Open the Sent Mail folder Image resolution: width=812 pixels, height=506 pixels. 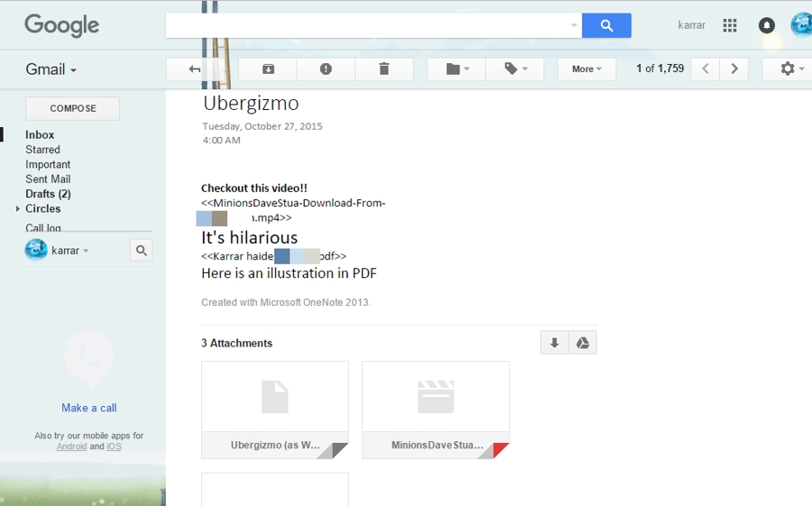click(48, 179)
